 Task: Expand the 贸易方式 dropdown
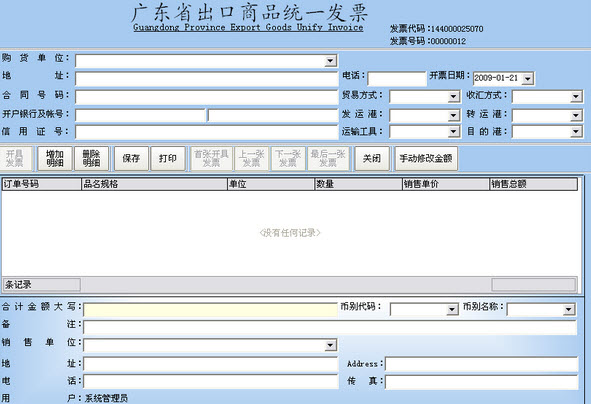[453, 97]
